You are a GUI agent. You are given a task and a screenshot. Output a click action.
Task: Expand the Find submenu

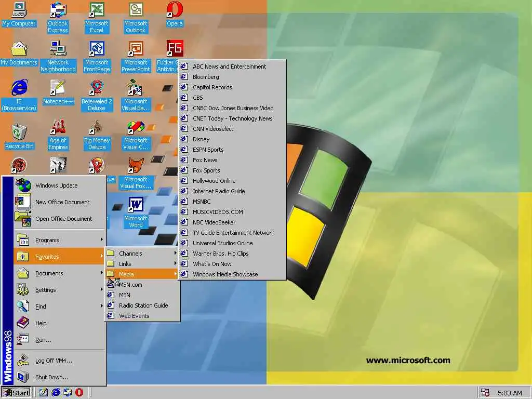pyautogui.click(x=60, y=307)
